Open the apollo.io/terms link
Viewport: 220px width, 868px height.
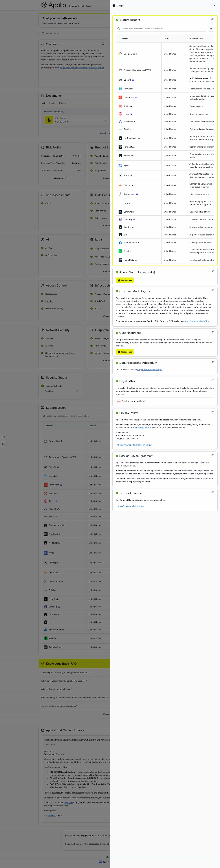point(130,506)
